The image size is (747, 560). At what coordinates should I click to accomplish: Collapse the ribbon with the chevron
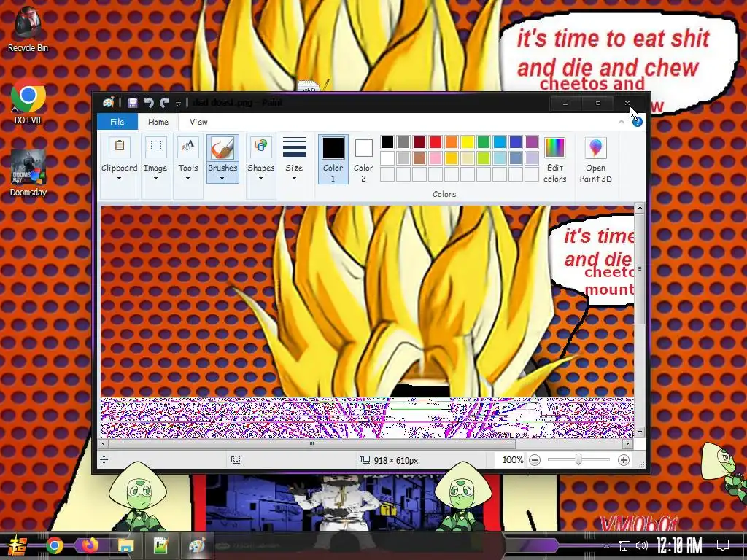[622, 122]
